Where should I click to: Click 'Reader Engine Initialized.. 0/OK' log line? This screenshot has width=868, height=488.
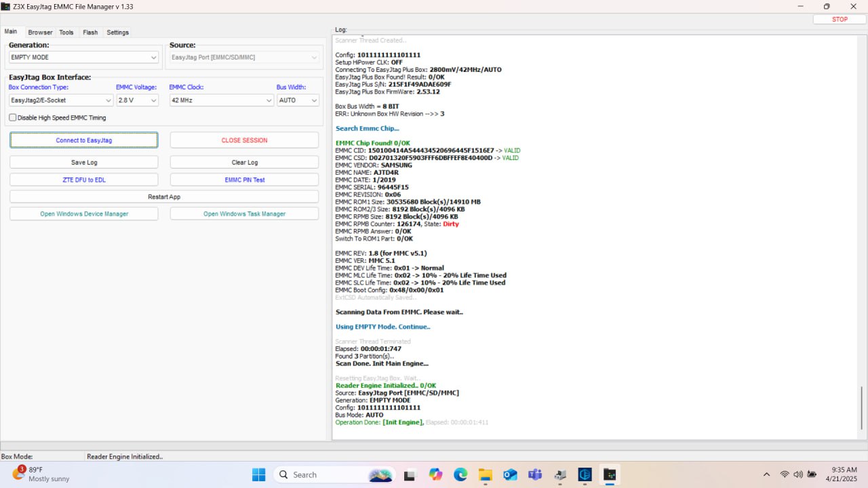tap(386, 386)
